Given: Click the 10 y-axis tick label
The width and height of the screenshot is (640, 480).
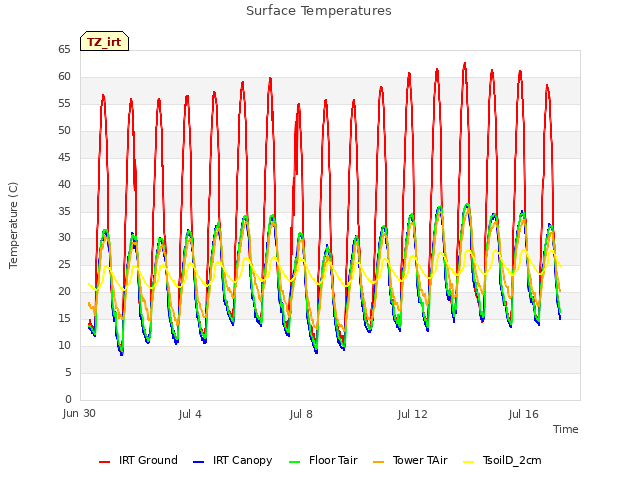Looking at the screenshot, I should [x=64, y=345].
